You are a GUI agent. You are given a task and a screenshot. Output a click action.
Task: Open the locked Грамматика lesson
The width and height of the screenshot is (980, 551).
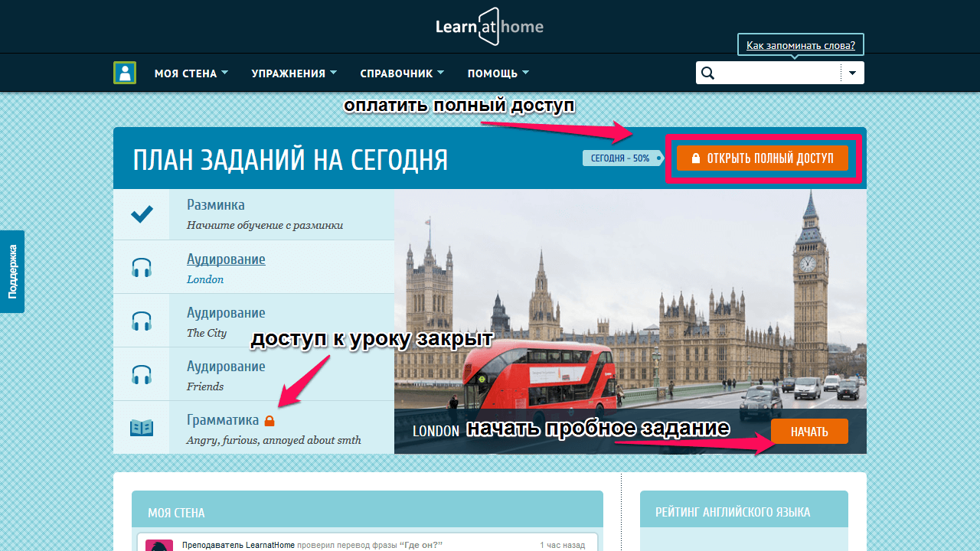[x=253, y=428]
